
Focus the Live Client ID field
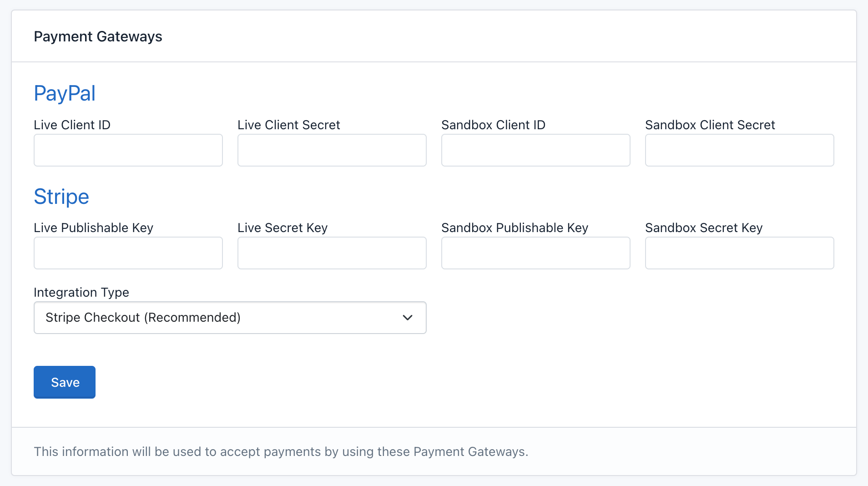(128, 150)
